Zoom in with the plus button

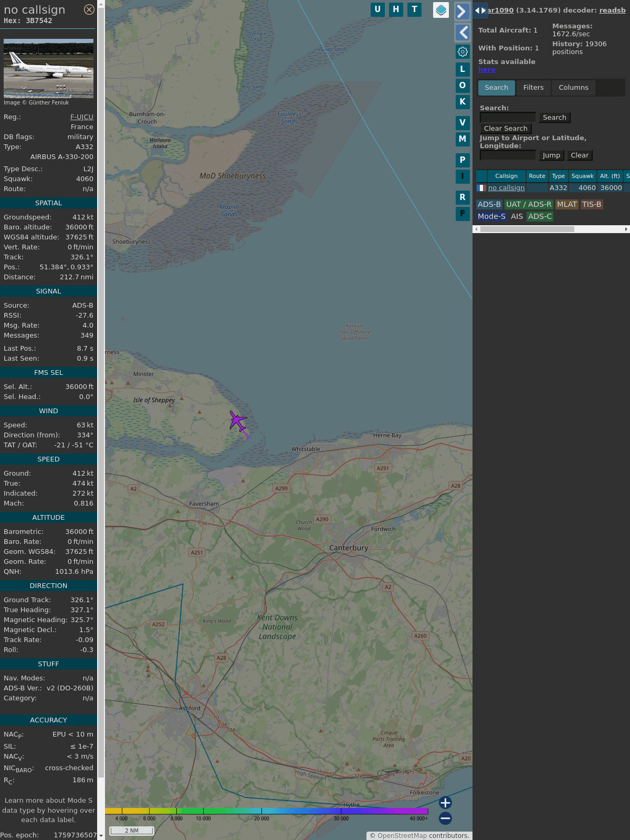pyautogui.click(x=445, y=803)
